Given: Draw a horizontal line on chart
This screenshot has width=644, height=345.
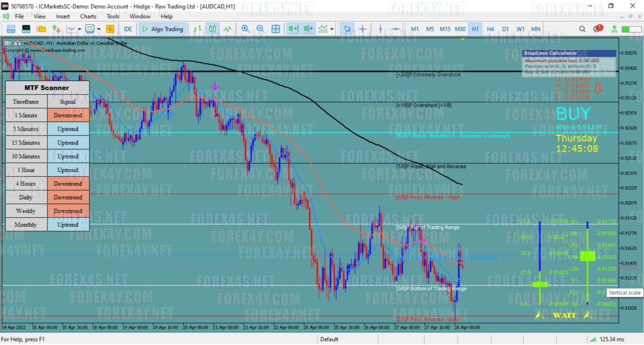Looking at the screenshot, I should pos(395,29).
